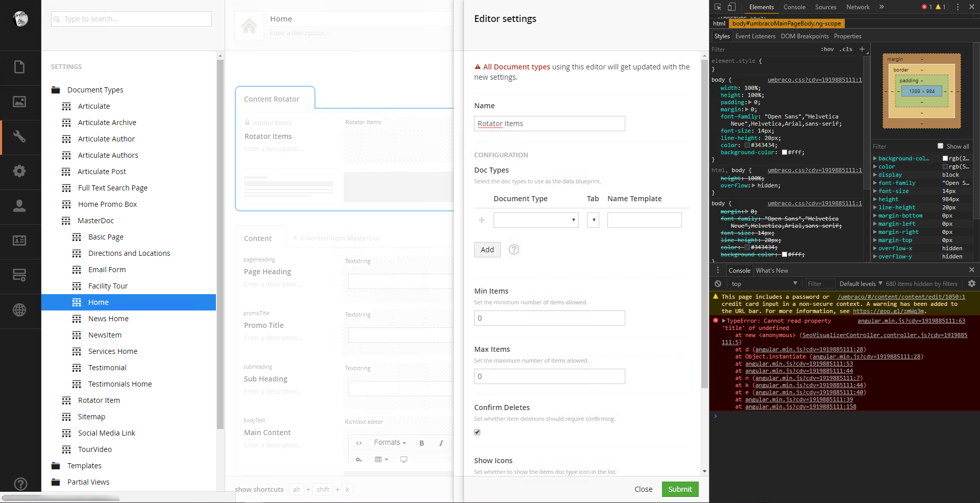Click the green Submit button
Image resolution: width=980 pixels, height=503 pixels.
click(680, 489)
